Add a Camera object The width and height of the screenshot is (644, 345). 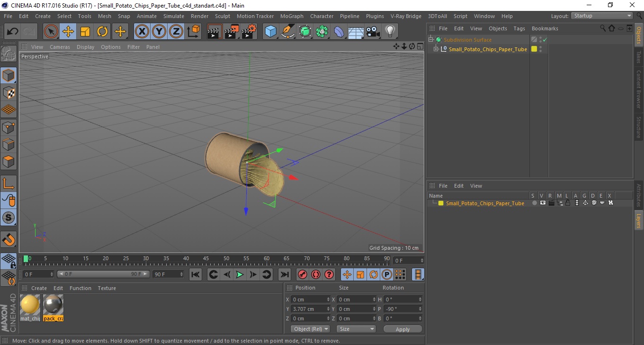pyautogui.click(x=373, y=32)
